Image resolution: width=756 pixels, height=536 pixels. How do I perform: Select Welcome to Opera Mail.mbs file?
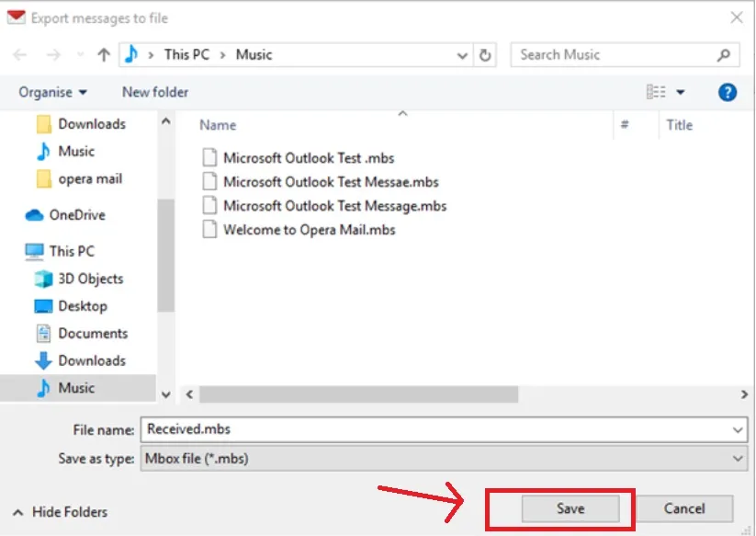(x=309, y=230)
